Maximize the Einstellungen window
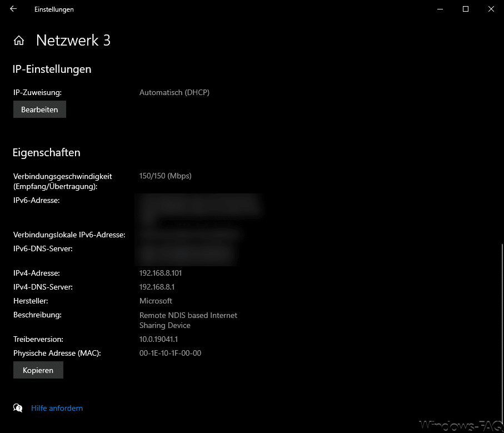 (466, 9)
